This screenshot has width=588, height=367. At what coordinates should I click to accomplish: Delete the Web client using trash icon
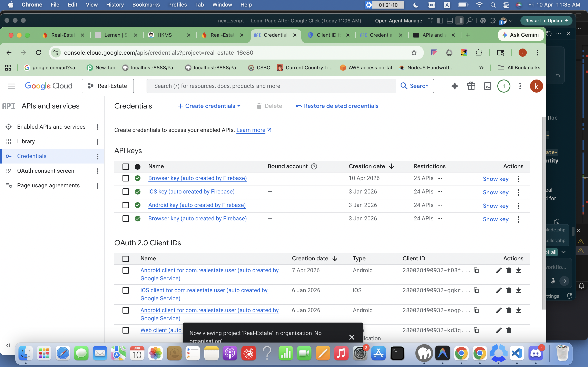point(509,330)
